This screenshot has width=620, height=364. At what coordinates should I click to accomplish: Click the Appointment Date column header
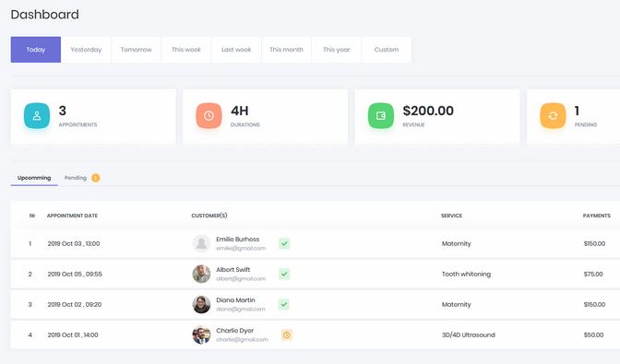tap(72, 216)
